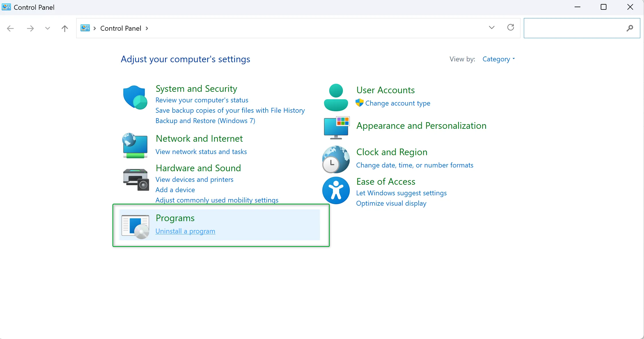This screenshot has width=644, height=339.
Task: Open the Appearance and Personalization monitor icon
Action: pos(337,128)
